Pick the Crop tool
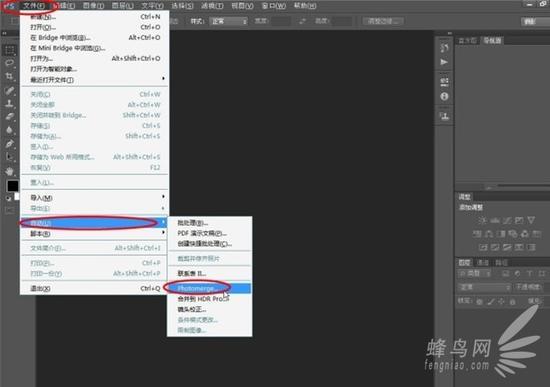Image resolution: width=550 pixels, height=387 pixels. [10, 76]
